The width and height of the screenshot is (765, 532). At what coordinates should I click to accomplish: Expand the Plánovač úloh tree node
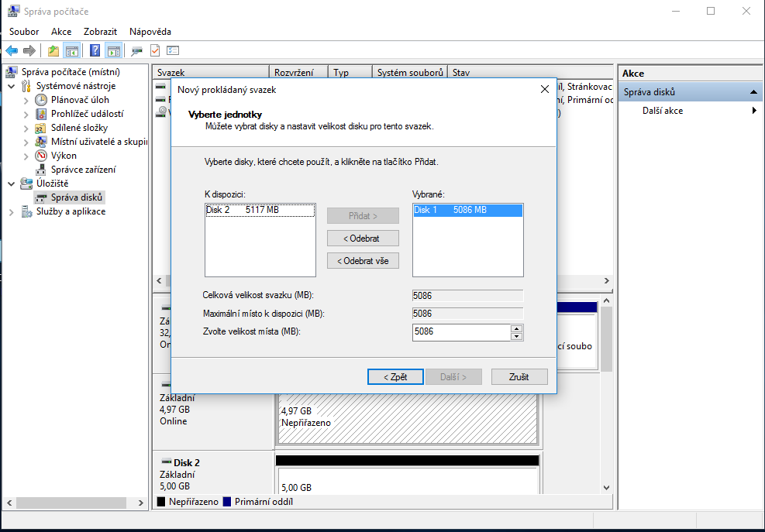[26, 100]
